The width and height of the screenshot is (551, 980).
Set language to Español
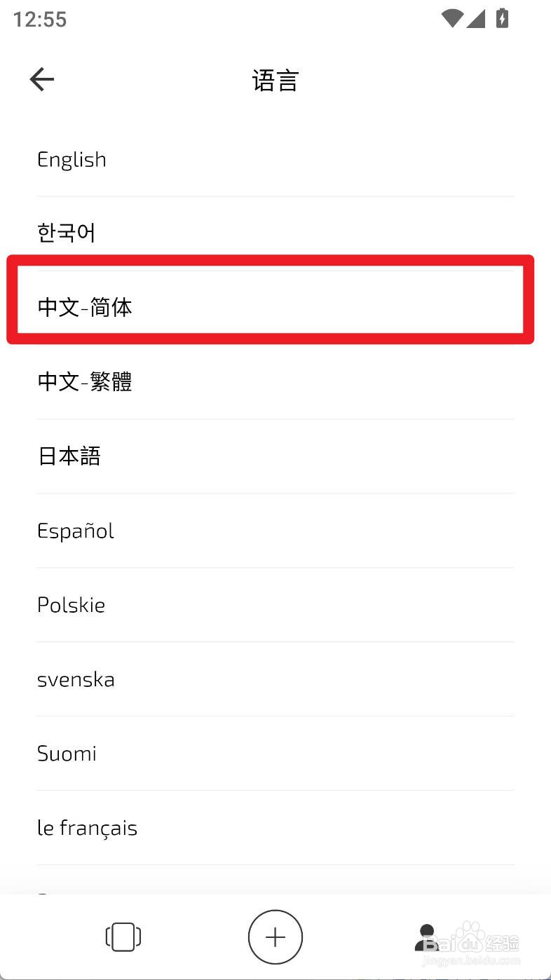pyautogui.click(x=75, y=531)
